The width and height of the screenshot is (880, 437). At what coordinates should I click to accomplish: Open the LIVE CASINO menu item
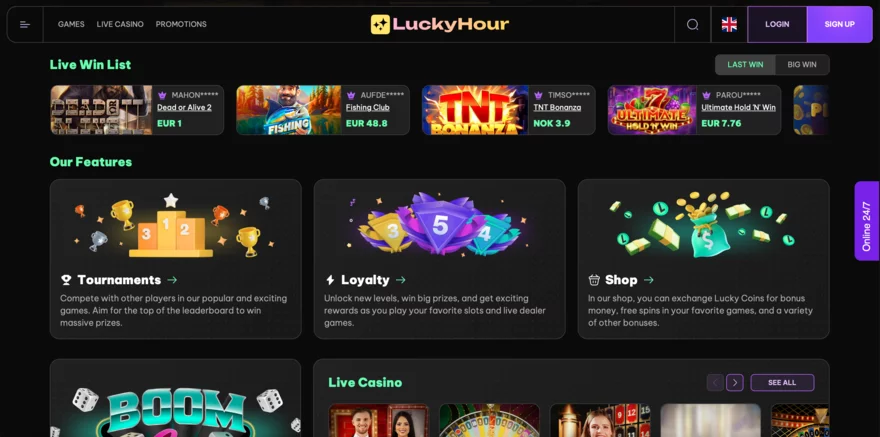pos(120,24)
